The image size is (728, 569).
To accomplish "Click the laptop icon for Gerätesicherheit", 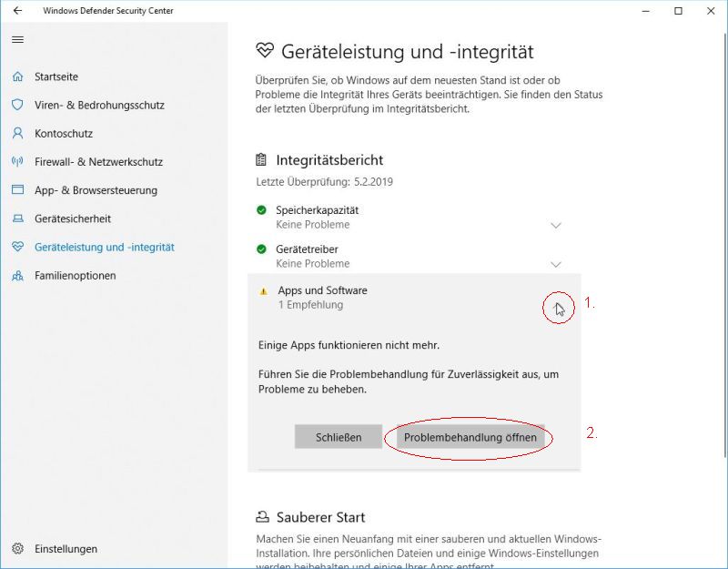I will click(17, 218).
